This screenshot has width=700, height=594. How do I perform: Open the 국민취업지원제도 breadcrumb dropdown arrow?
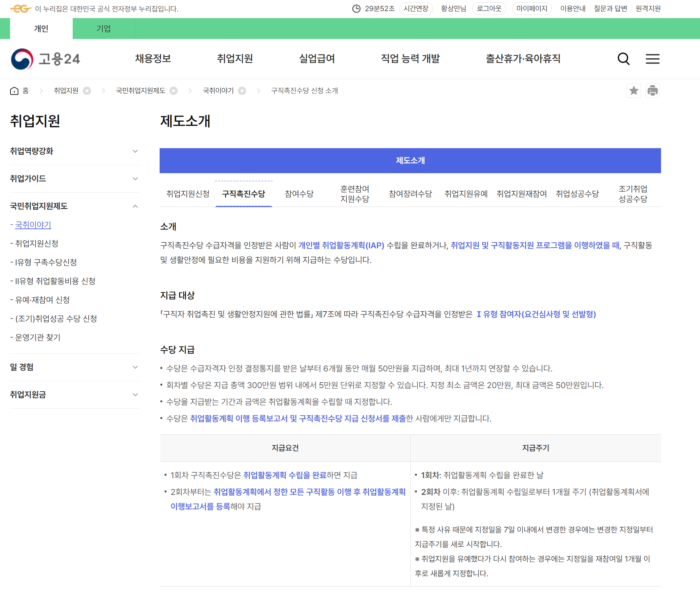pos(174,91)
